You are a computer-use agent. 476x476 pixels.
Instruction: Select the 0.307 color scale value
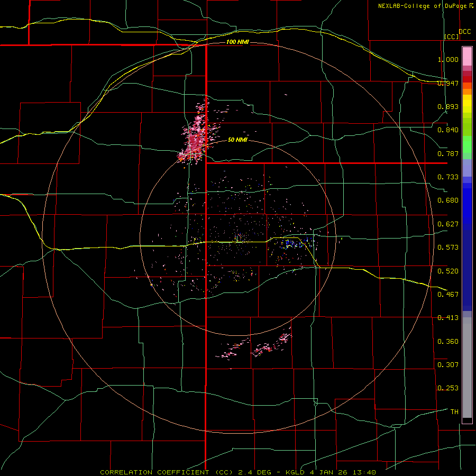448,365
